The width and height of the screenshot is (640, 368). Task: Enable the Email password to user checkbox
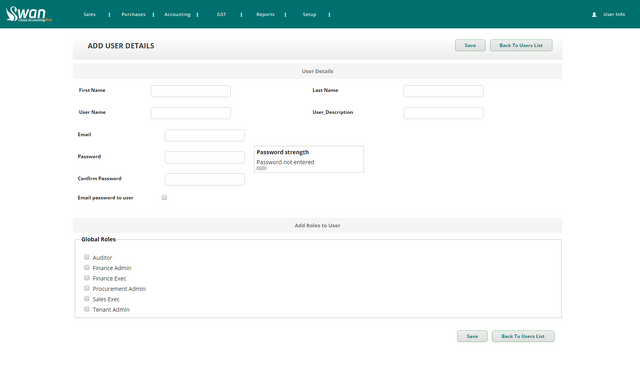(164, 197)
